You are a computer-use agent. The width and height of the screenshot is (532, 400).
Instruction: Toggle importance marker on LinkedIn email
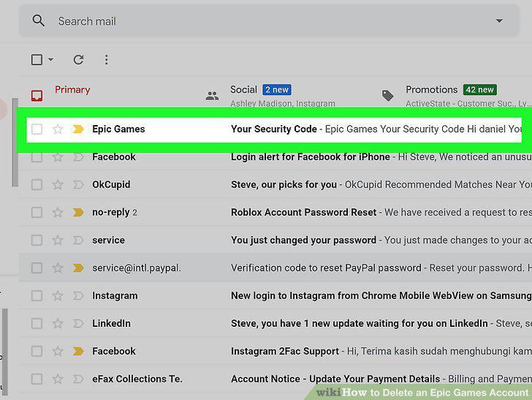(x=78, y=323)
